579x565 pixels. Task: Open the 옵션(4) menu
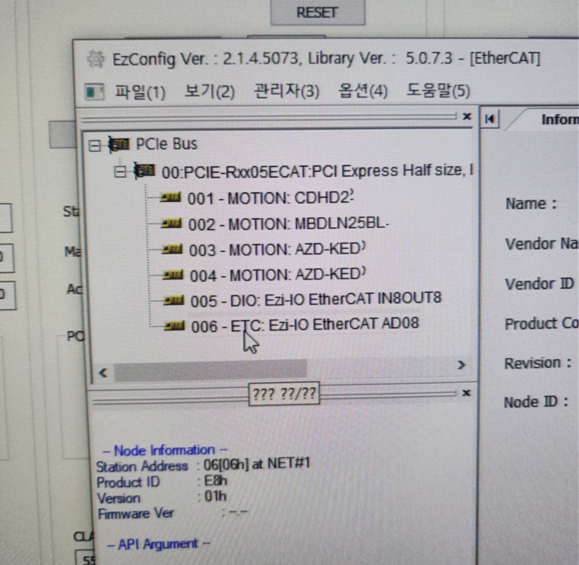(363, 90)
